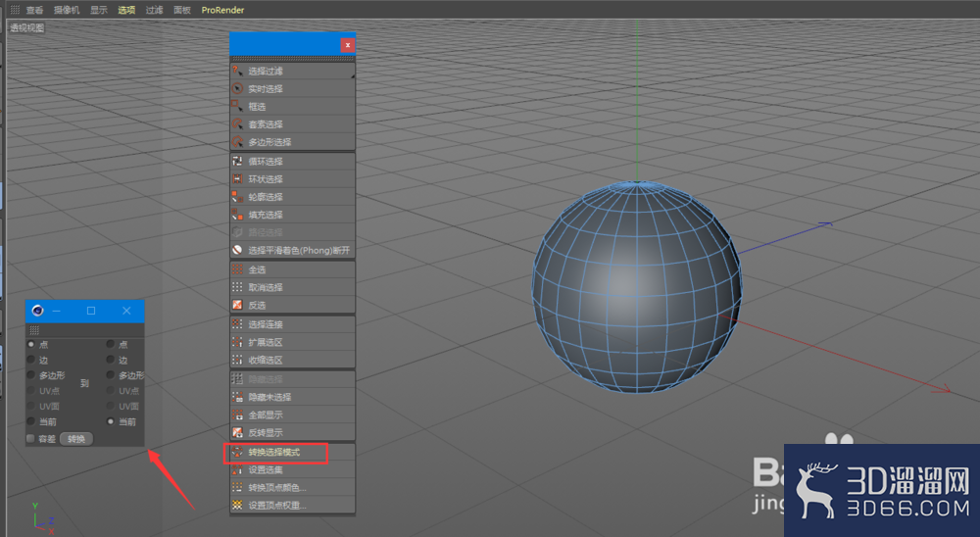Viewport: 980px width, 537px height.
Task: Activate the 实时选择 live selection tool
Action: (292, 89)
